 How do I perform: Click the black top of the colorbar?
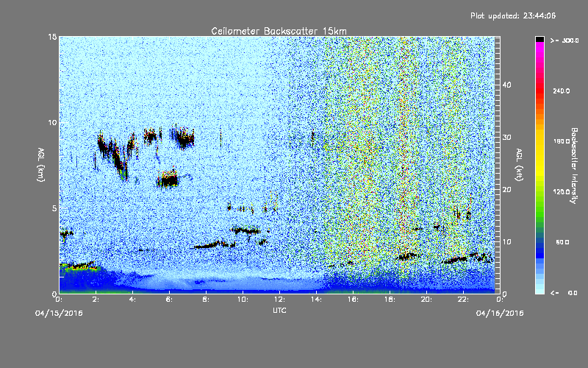[539, 39]
